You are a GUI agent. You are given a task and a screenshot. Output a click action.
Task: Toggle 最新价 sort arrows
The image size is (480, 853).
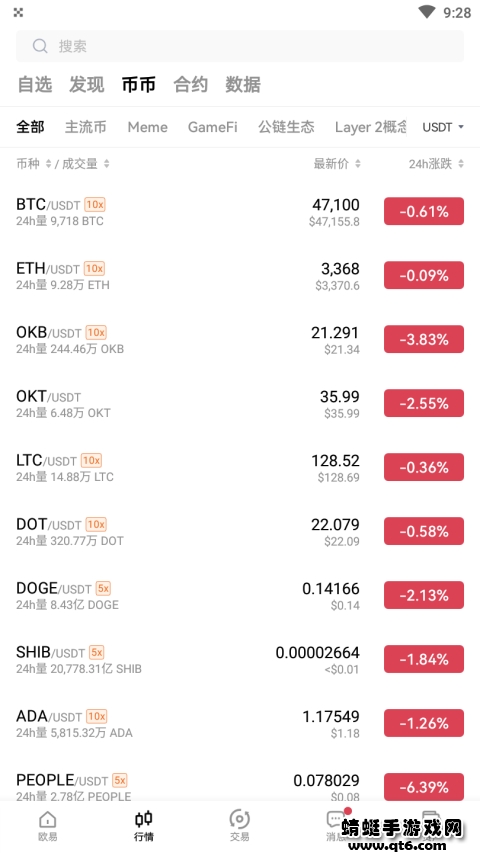pyautogui.click(x=357, y=164)
